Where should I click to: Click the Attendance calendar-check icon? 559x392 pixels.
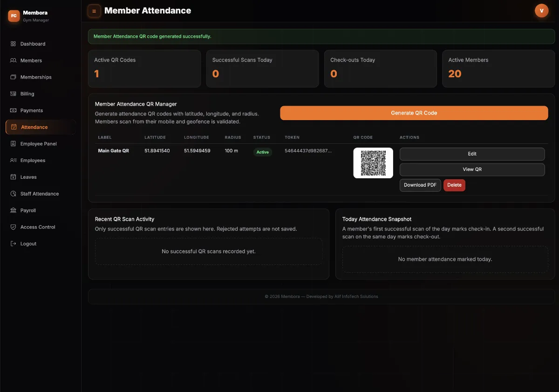[14, 127]
